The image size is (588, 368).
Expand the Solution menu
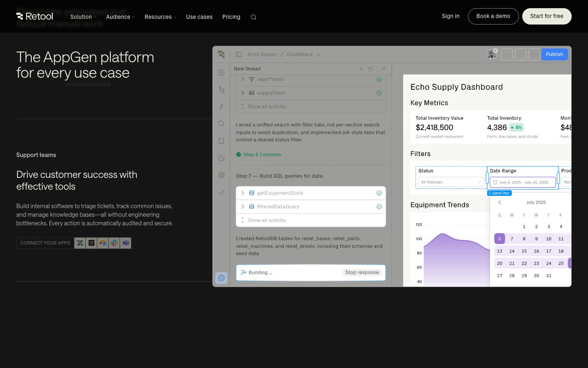pos(83,17)
